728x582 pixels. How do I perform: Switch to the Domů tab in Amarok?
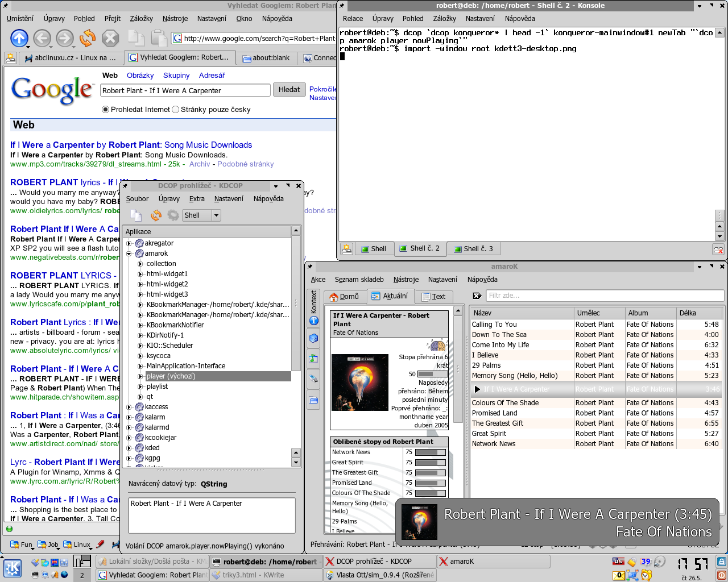[x=345, y=296]
